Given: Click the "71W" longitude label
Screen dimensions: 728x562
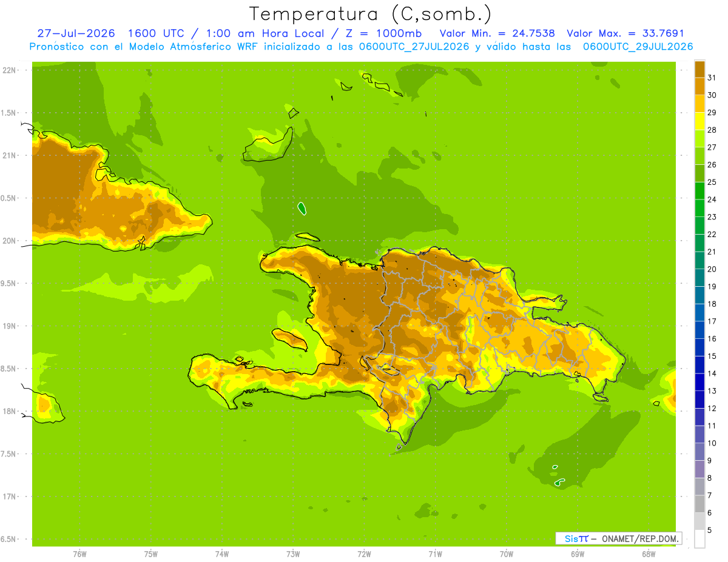Looking at the screenshot, I should pos(435,554).
